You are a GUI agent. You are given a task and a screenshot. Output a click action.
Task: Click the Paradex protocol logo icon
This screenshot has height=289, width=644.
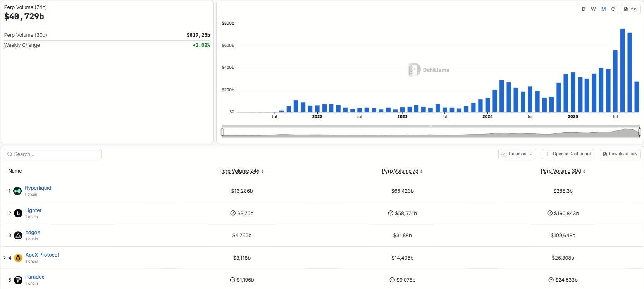(x=18, y=280)
